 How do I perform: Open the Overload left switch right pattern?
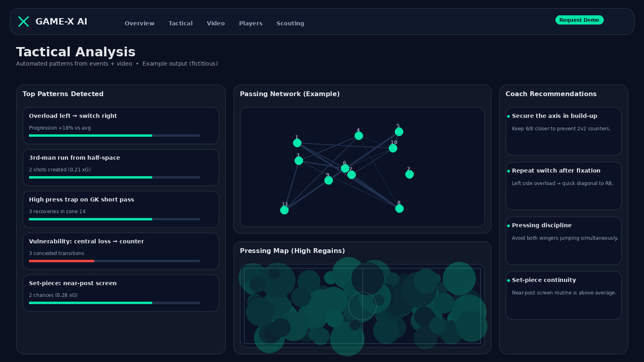(x=121, y=125)
